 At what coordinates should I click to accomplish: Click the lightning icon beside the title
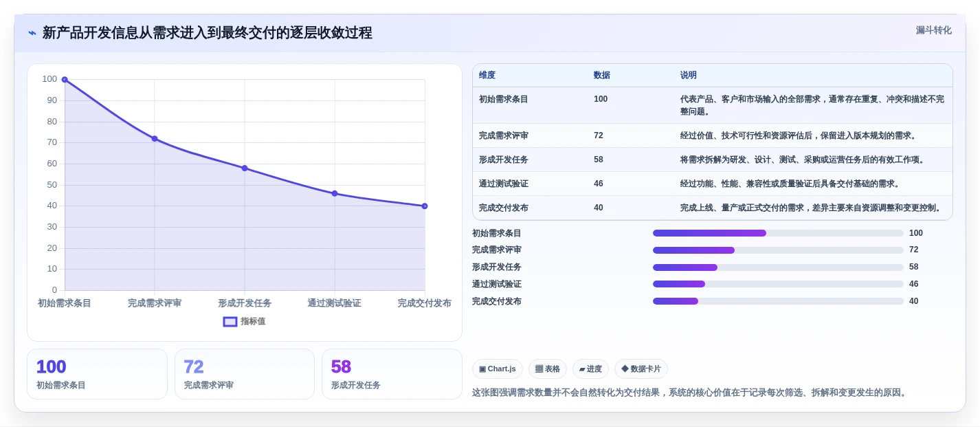click(32, 33)
